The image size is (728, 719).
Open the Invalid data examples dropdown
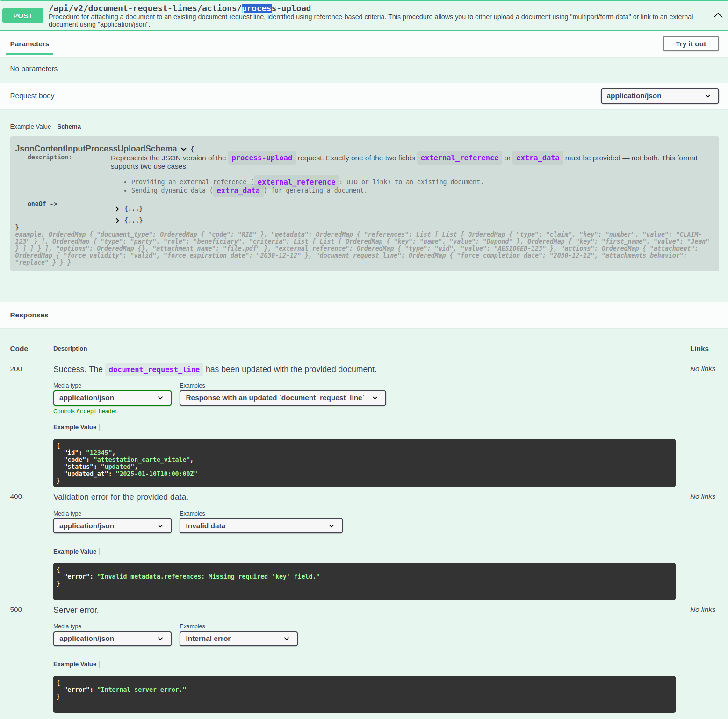260,526
